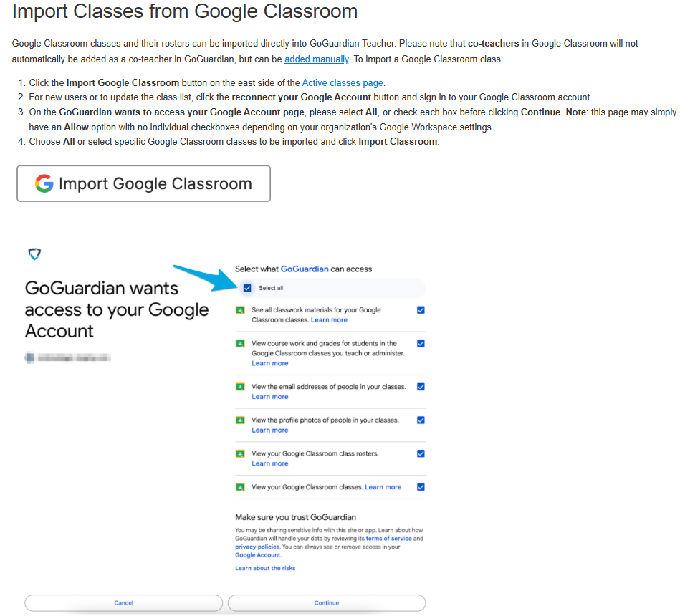Click Classroom icon beside 'View the email addresses'

pos(240,387)
